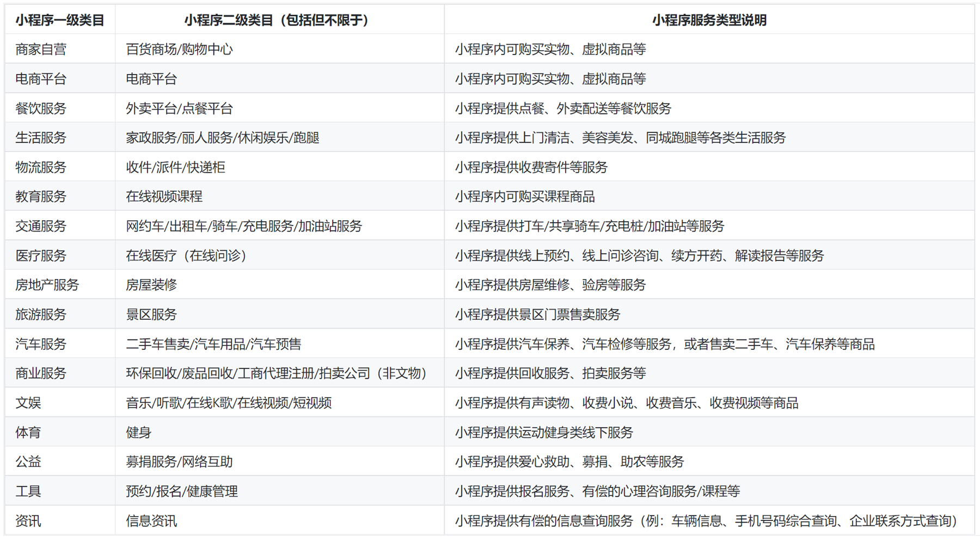This screenshot has height=540, width=980.
Task: Click the 资讯 category cell
Action: 29,520
